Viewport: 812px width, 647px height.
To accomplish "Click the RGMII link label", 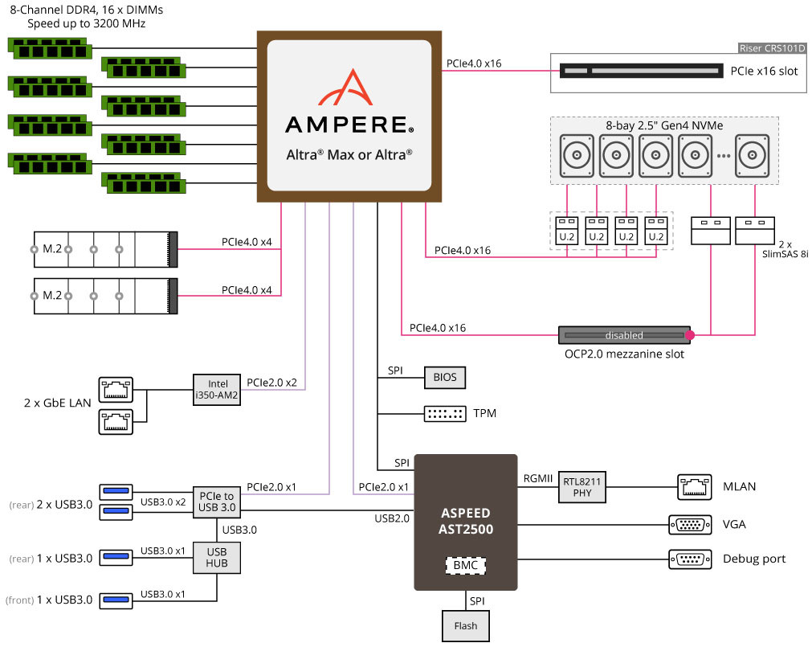I will tap(537, 479).
